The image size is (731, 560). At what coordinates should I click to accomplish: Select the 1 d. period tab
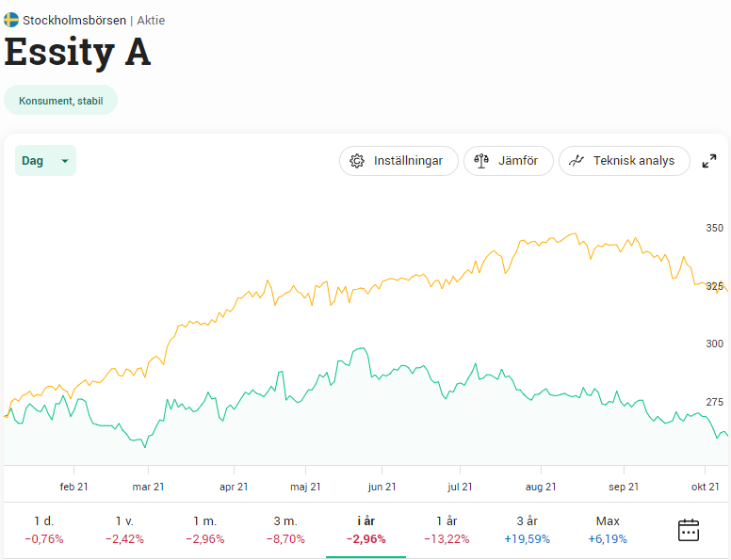pos(44,530)
